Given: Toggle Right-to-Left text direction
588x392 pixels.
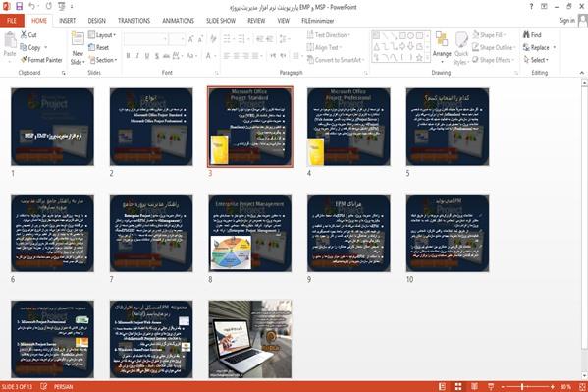Looking at the screenshot, I should coord(283,56).
